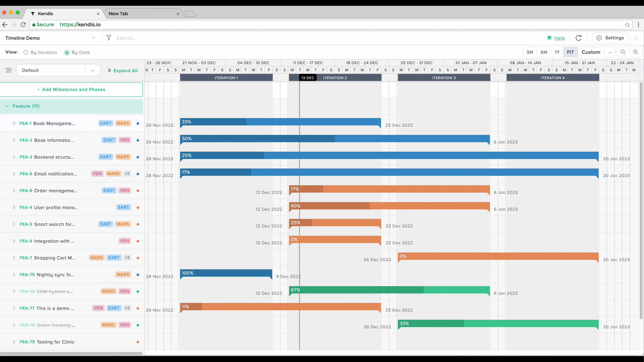This screenshot has height=362, width=644.
Task: Click the Settings gear button
Action: [610, 38]
